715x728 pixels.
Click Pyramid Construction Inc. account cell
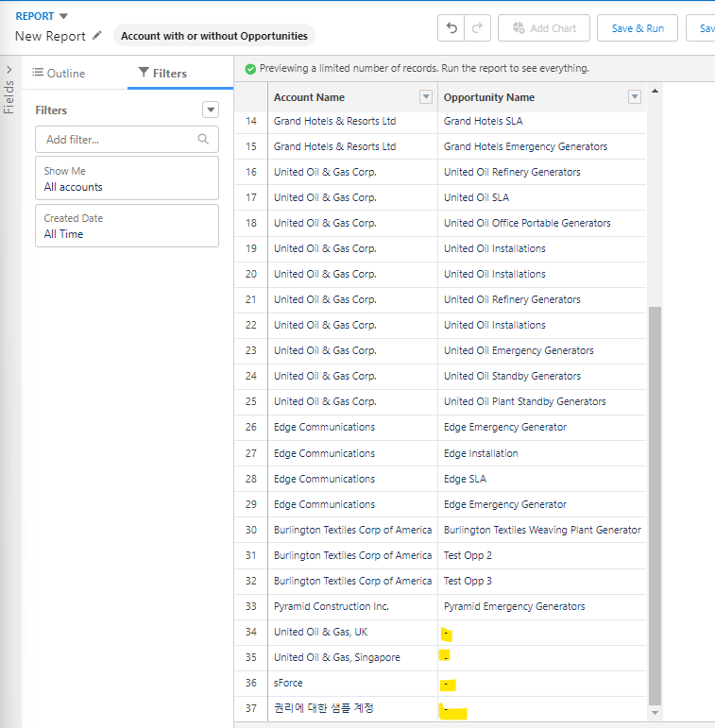(353, 607)
